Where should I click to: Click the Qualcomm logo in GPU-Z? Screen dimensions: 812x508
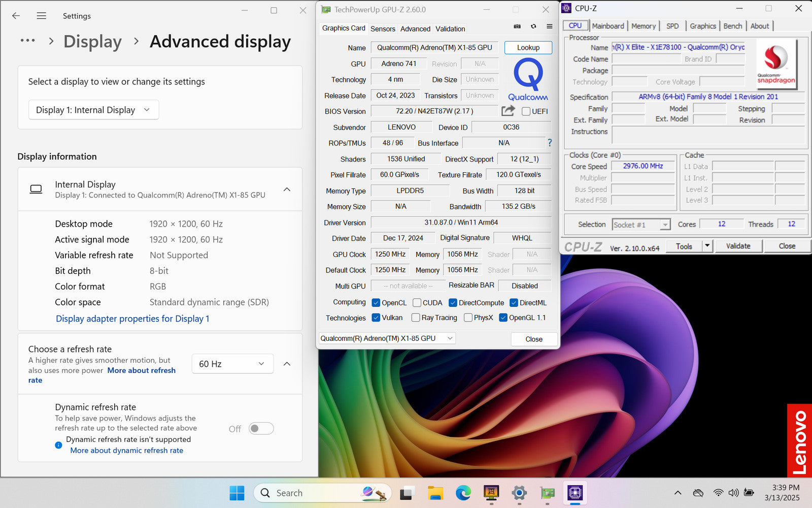coord(528,79)
